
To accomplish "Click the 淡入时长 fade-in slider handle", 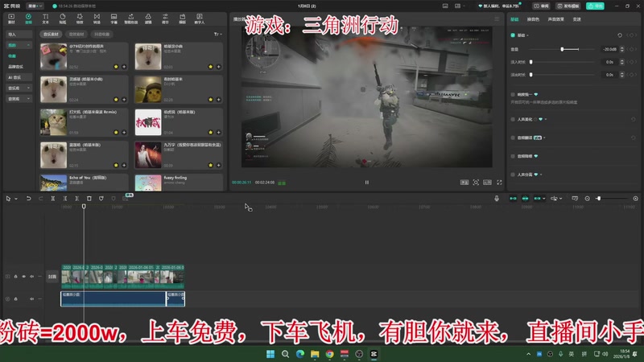I will tap(531, 62).
